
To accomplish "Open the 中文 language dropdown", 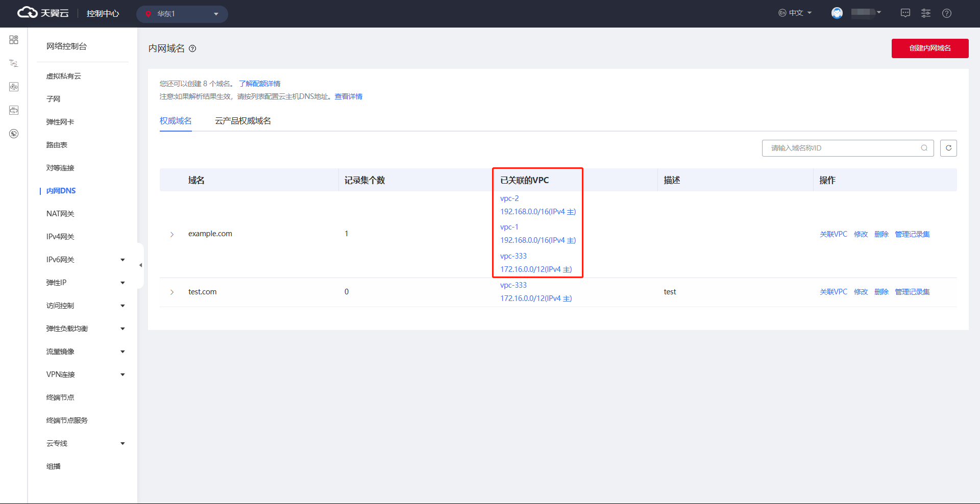I will coord(795,13).
